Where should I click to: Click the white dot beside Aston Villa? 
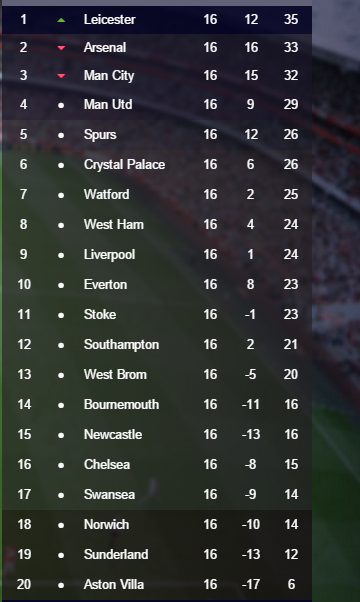(61, 585)
